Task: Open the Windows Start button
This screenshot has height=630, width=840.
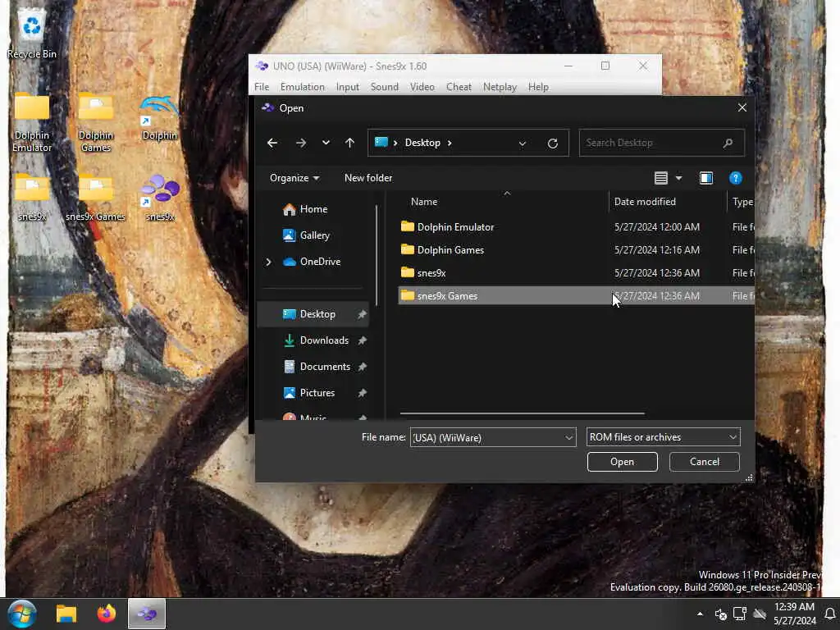Action: click(22, 614)
